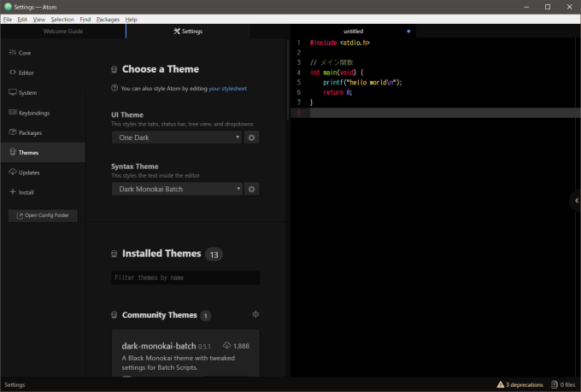Image resolution: width=581 pixels, height=392 pixels.
Task: Click line number 1 in the gutter
Action: pyautogui.click(x=299, y=43)
